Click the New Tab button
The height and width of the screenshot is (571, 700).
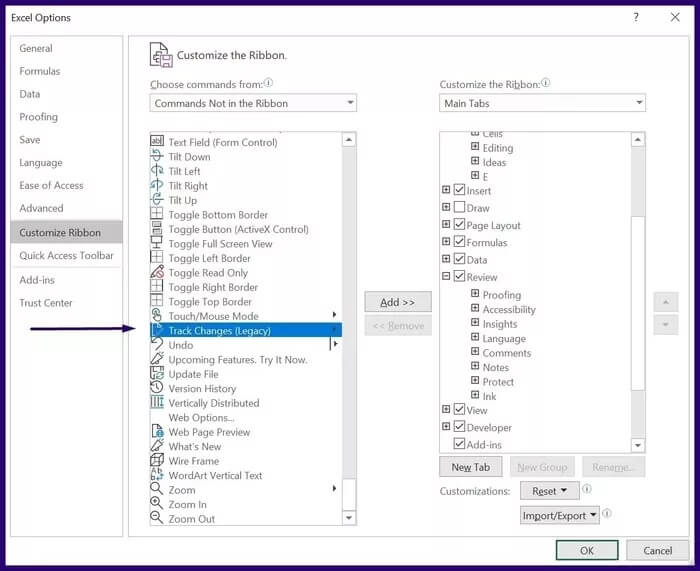pyautogui.click(x=471, y=467)
